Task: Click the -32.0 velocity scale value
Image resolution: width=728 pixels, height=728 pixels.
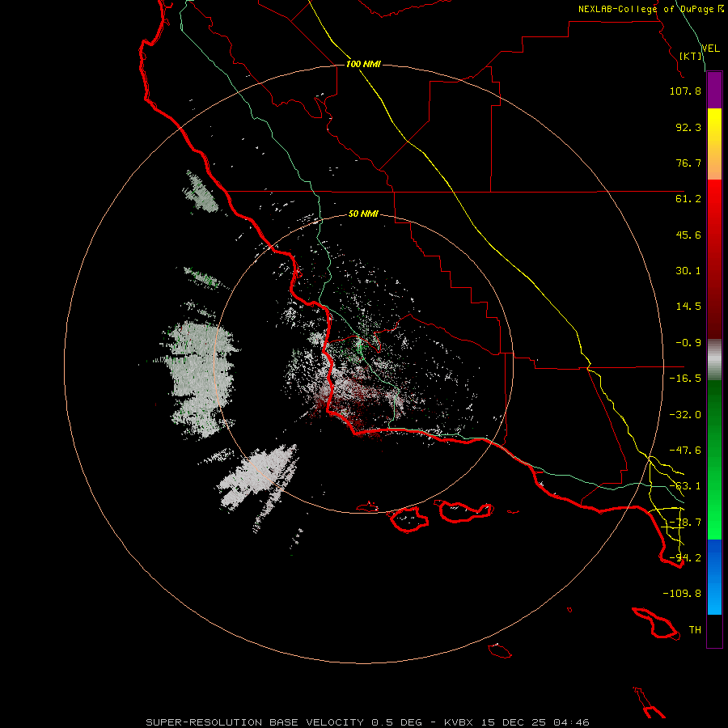Action: click(685, 415)
